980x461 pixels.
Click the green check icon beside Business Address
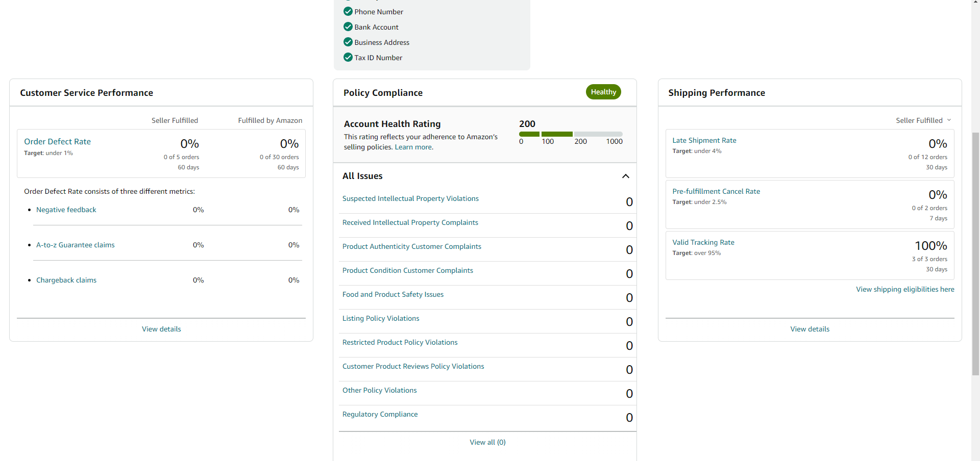[x=348, y=42]
